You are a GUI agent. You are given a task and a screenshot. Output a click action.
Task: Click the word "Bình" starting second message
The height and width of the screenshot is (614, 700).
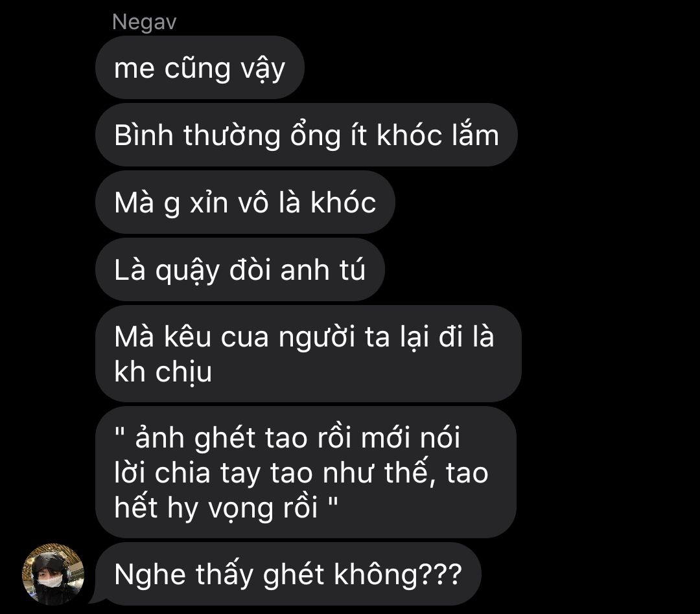point(144,135)
